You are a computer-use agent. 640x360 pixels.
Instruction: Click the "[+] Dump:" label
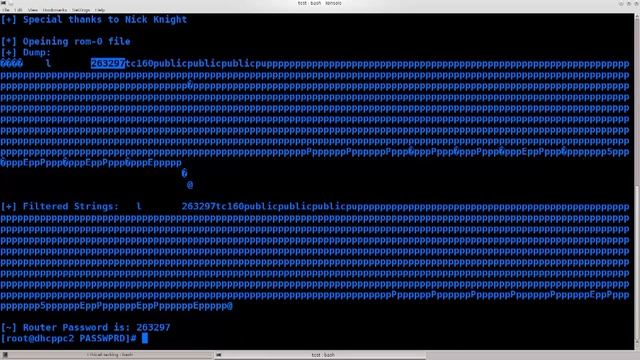click(26, 52)
